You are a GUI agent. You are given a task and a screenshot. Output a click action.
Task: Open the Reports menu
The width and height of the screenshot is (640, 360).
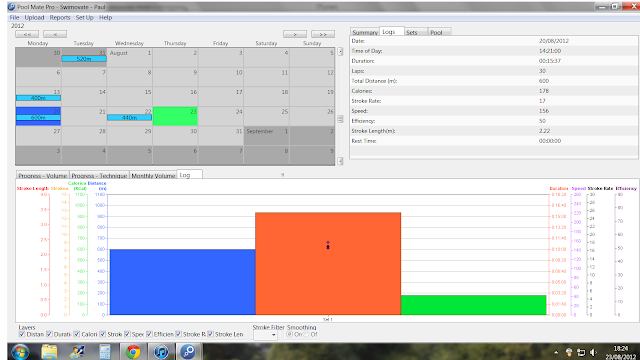tap(60, 18)
